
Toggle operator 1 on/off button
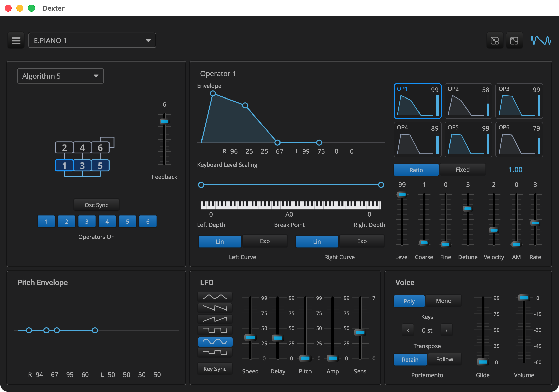coord(46,221)
